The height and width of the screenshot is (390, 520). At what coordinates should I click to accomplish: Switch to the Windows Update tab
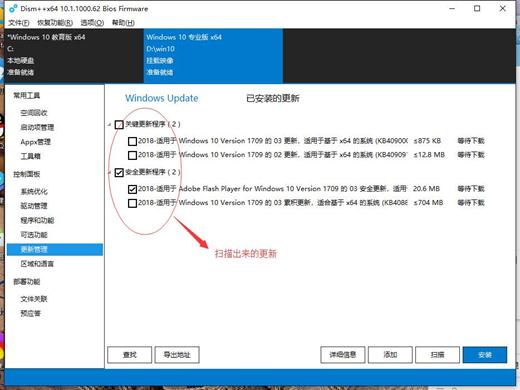tap(162, 98)
